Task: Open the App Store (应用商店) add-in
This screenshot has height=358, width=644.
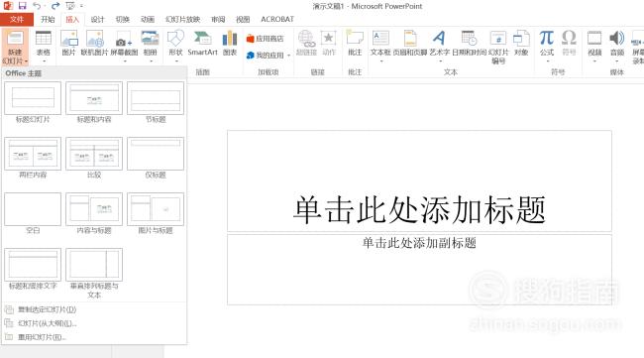Action: 266,39
